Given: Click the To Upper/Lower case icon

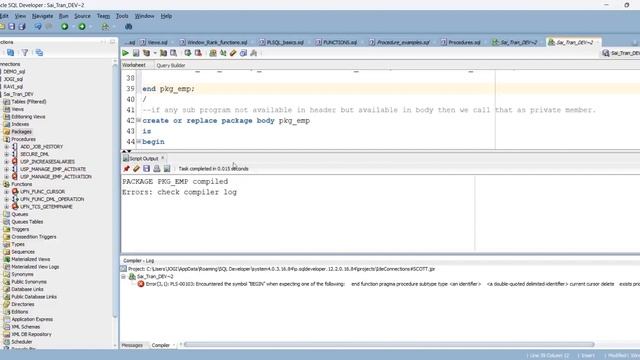Looking at the screenshot, I should pos(223,53).
